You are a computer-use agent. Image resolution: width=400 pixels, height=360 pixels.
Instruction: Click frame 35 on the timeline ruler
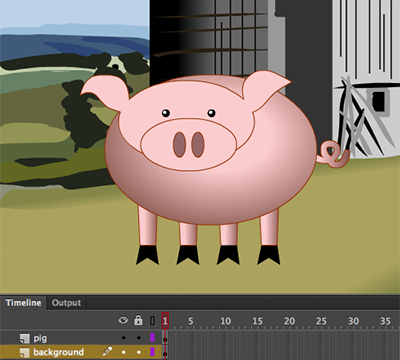pos(385,321)
